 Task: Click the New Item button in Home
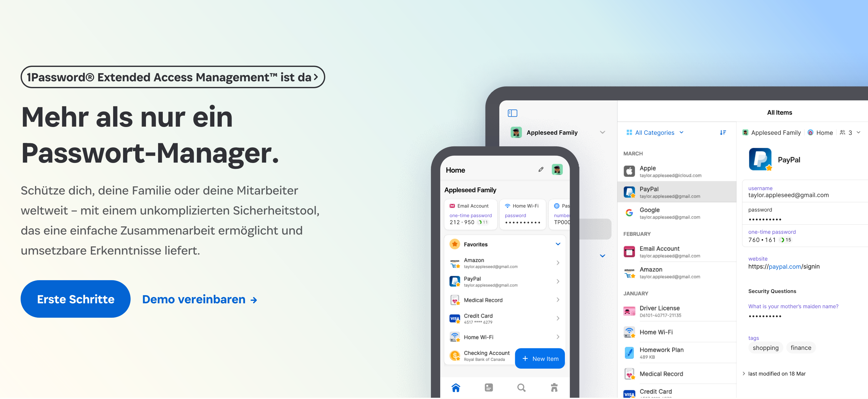click(x=539, y=359)
